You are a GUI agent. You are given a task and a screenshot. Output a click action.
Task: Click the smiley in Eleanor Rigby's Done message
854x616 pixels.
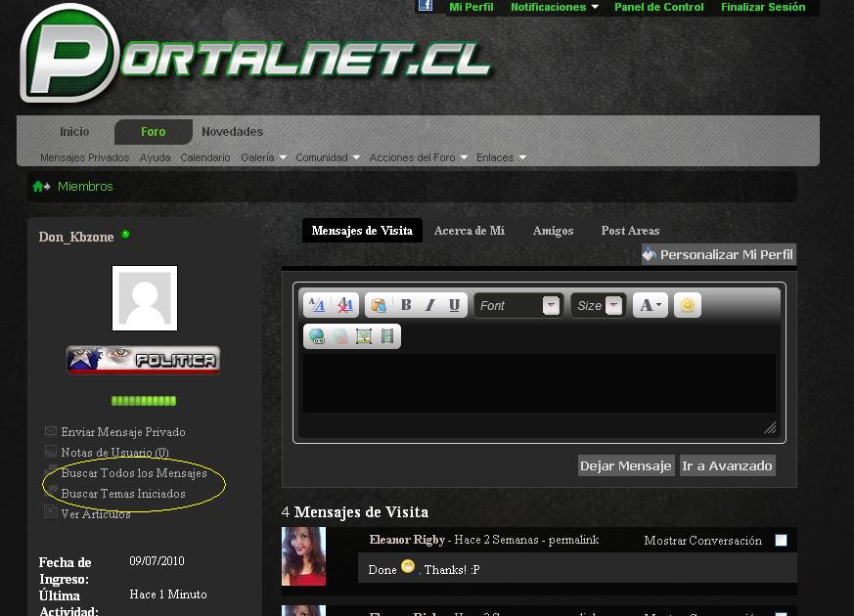[408, 566]
